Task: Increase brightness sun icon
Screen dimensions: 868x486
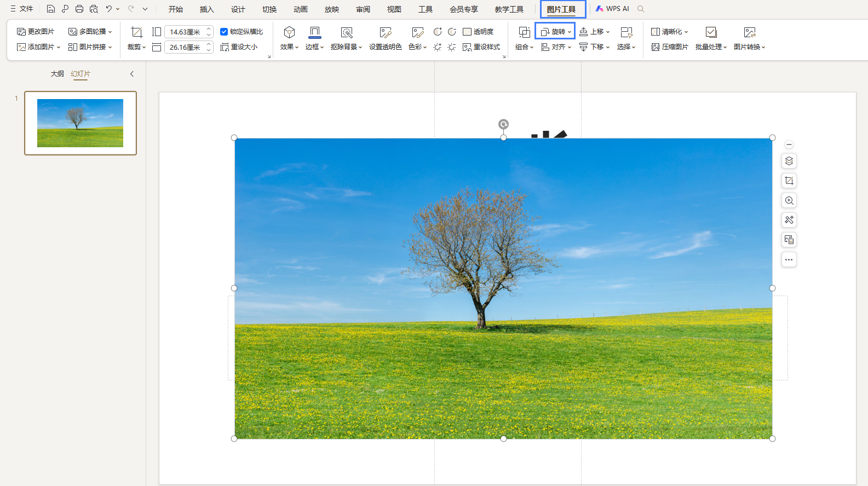Action: [438, 47]
